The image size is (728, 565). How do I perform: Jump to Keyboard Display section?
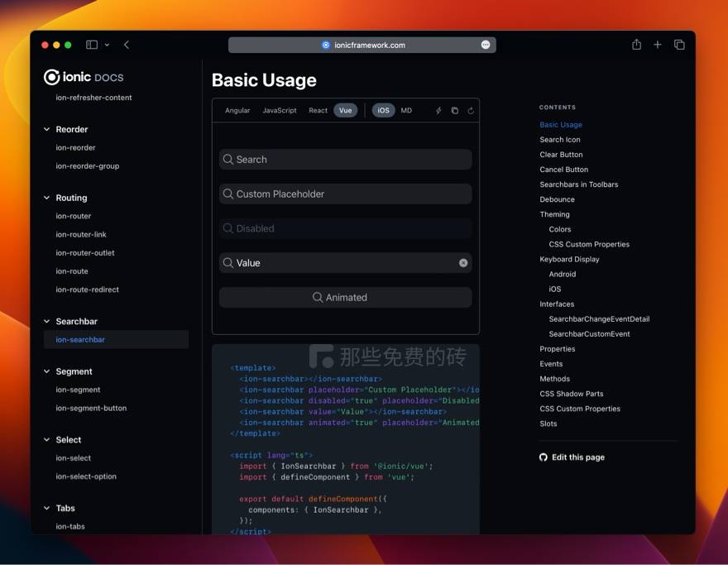coord(569,259)
